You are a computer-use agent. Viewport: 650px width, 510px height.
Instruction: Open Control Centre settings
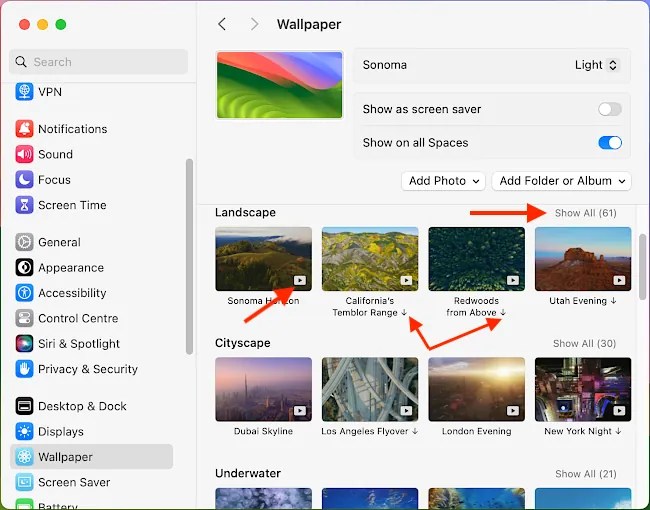[x=91, y=318]
